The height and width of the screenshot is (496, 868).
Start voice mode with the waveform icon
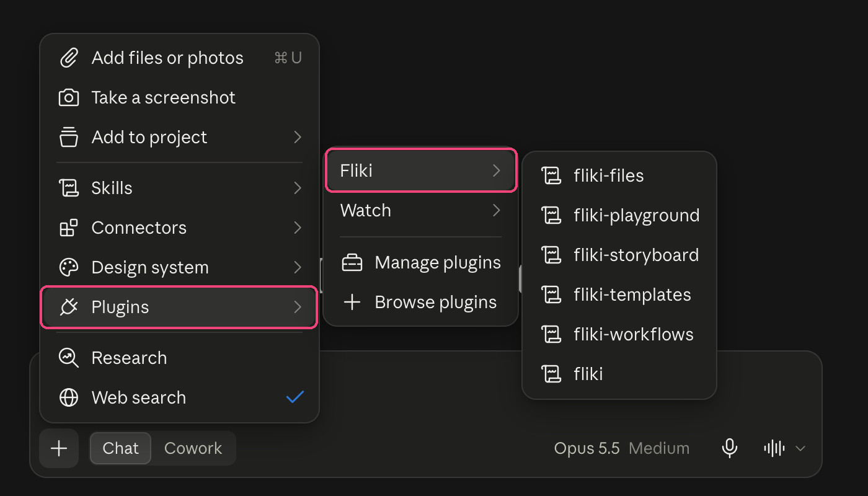point(774,448)
